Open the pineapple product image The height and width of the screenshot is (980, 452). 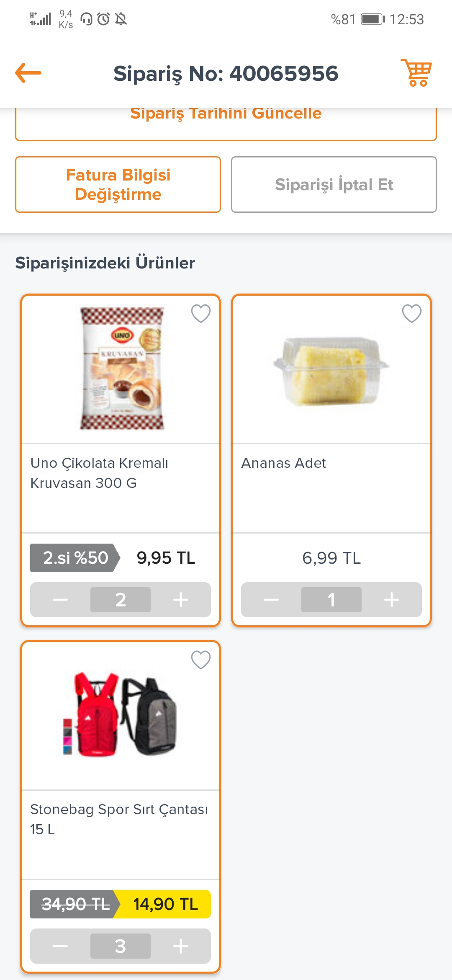click(x=331, y=371)
